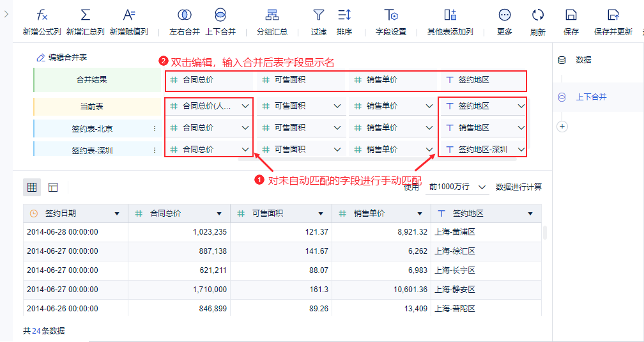Open 签约地区-深圳 field dropdown

click(521, 150)
